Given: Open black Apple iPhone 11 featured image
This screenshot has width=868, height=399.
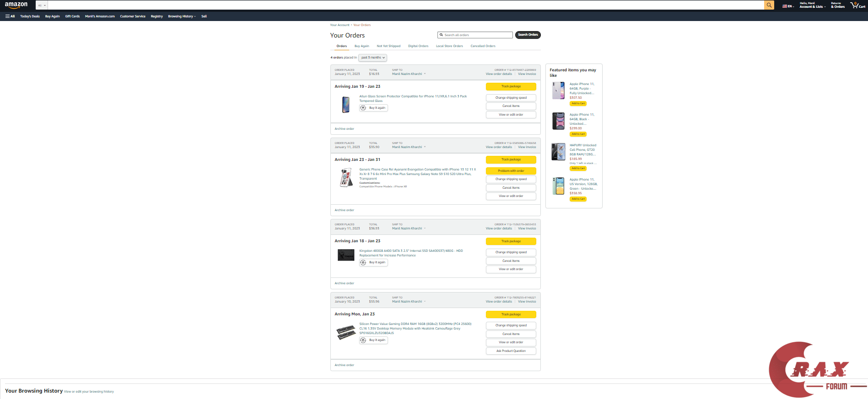Looking at the screenshot, I should click(x=558, y=121).
